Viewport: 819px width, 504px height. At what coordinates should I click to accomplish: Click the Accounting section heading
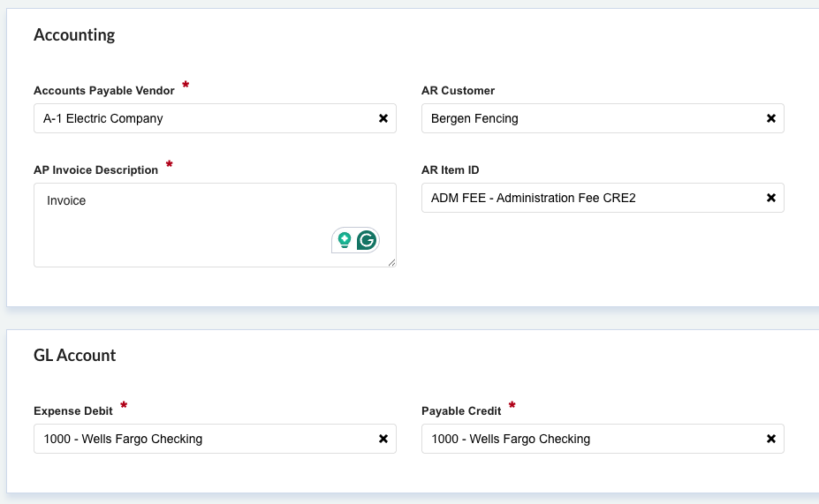pos(74,35)
